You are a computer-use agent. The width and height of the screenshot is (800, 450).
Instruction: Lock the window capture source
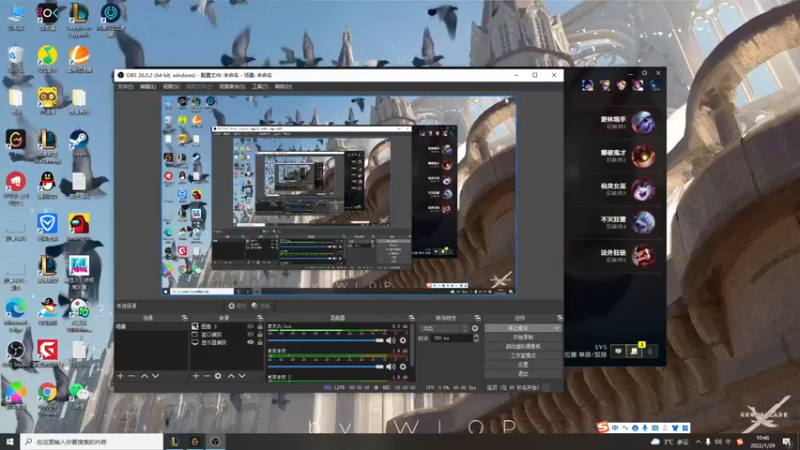coord(260,335)
